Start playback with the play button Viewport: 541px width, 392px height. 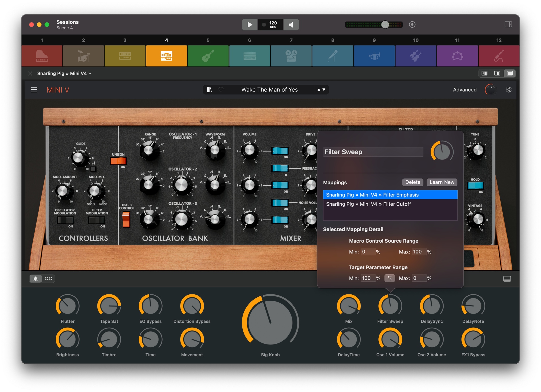(250, 25)
